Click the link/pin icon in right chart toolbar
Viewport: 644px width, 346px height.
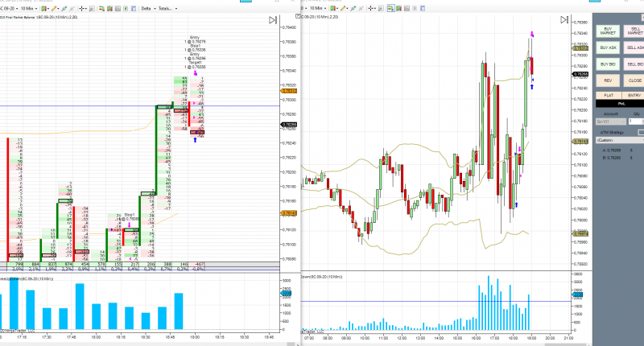coord(353,8)
